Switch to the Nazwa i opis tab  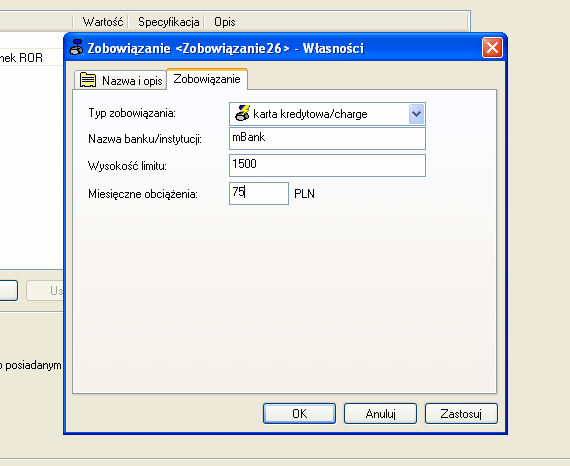point(121,80)
